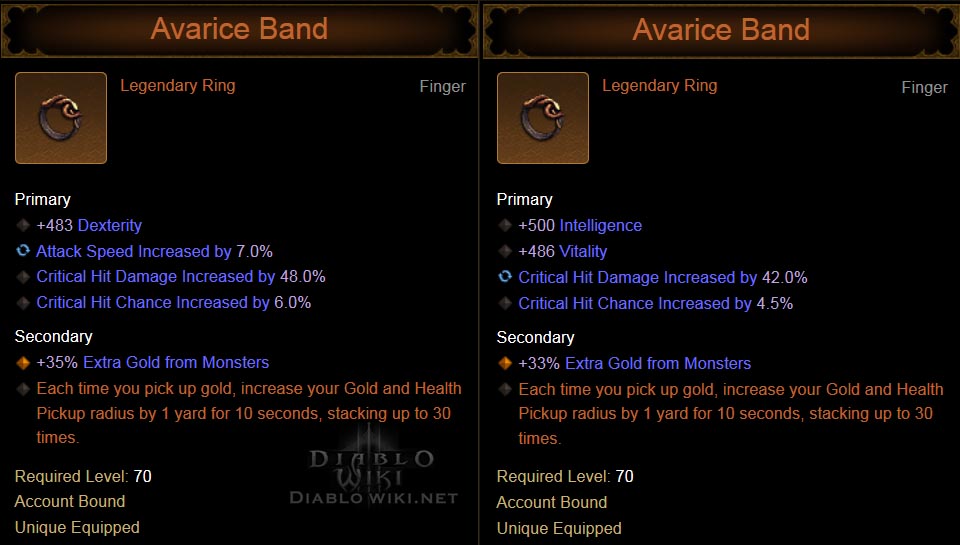The width and height of the screenshot is (960, 545).
Task: Click the left Legendary Ring label
Action: point(178,85)
